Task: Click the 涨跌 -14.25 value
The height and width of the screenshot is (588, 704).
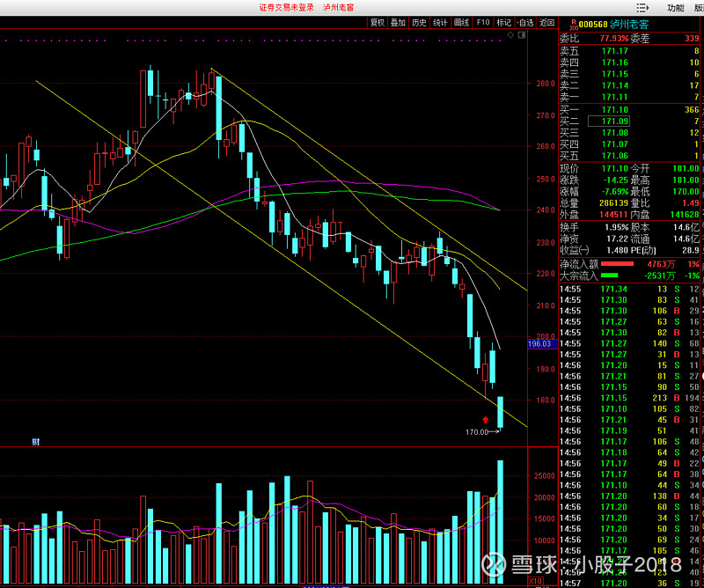Action: tap(615, 180)
